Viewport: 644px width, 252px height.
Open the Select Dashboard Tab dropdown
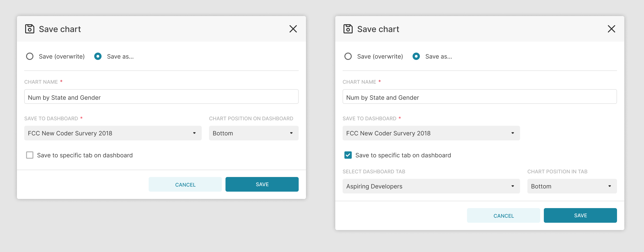tap(431, 186)
